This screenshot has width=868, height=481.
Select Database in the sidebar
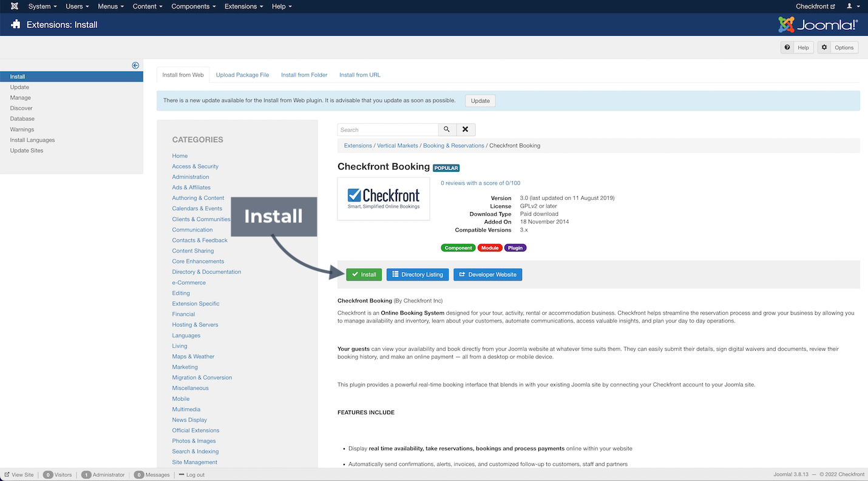pyautogui.click(x=22, y=118)
